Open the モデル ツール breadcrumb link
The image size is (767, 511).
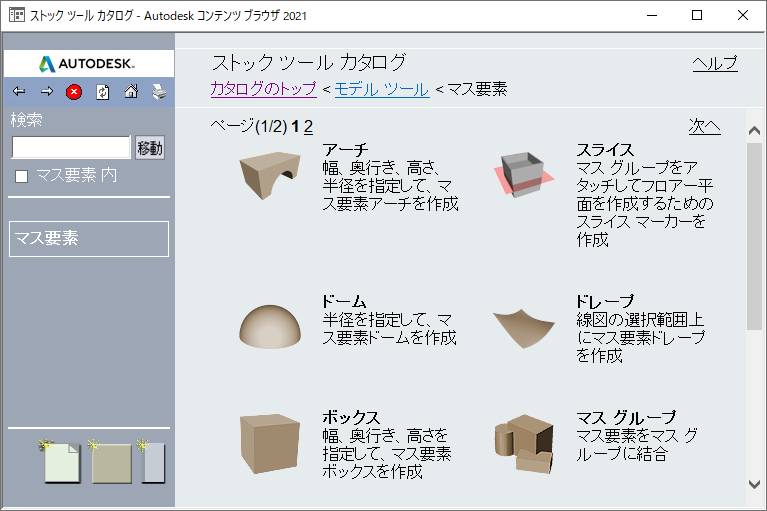[x=382, y=89]
